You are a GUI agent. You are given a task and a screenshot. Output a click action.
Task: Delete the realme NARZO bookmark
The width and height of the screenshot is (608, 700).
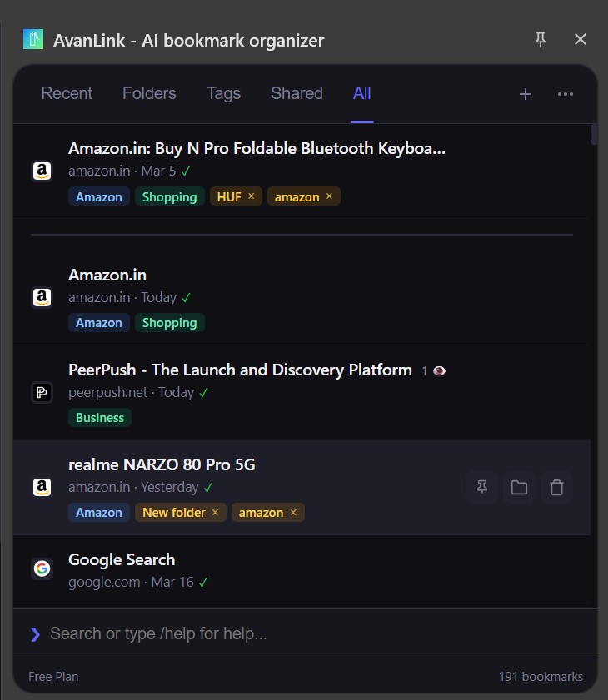click(x=556, y=487)
